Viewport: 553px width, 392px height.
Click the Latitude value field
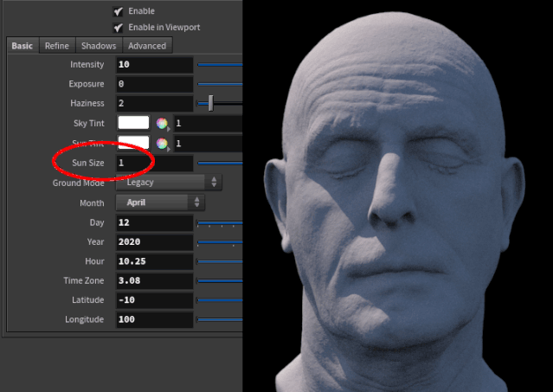click(x=154, y=300)
